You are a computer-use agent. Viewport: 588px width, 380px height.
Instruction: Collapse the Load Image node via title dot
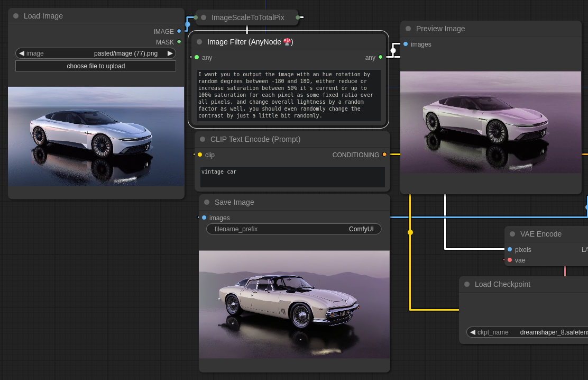coord(16,16)
